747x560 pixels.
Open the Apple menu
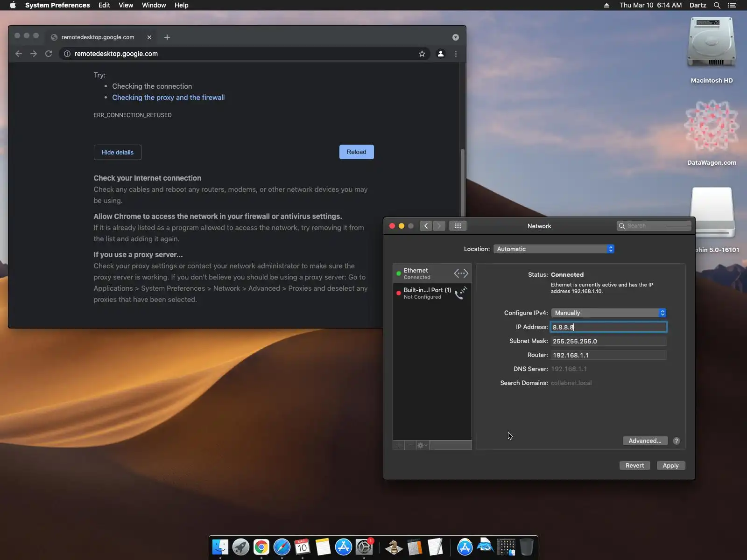(x=13, y=5)
